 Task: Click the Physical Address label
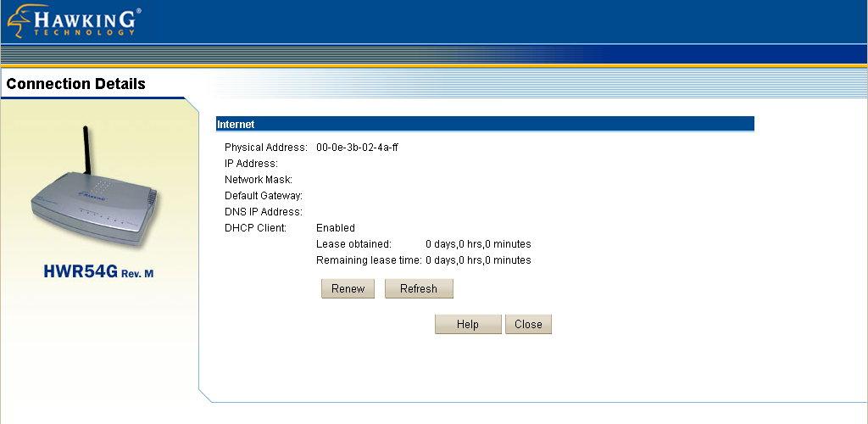tap(265, 148)
